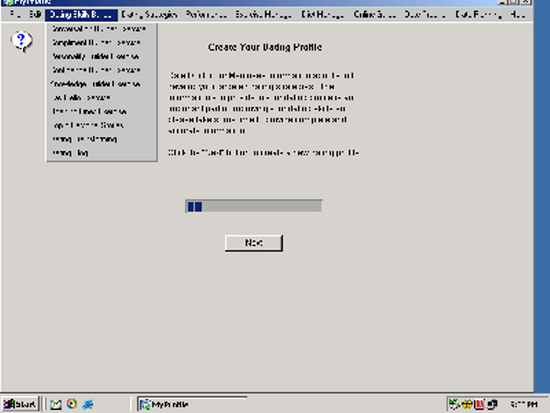This screenshot has height=413, width=550.
Task: Click the red system tray icon
Action: coord(479,404)
